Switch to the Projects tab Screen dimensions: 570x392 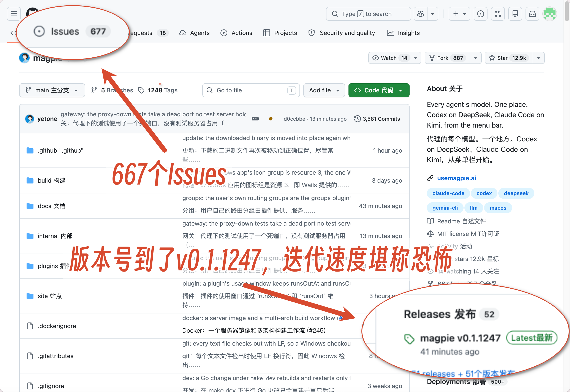tap(280, 33)
